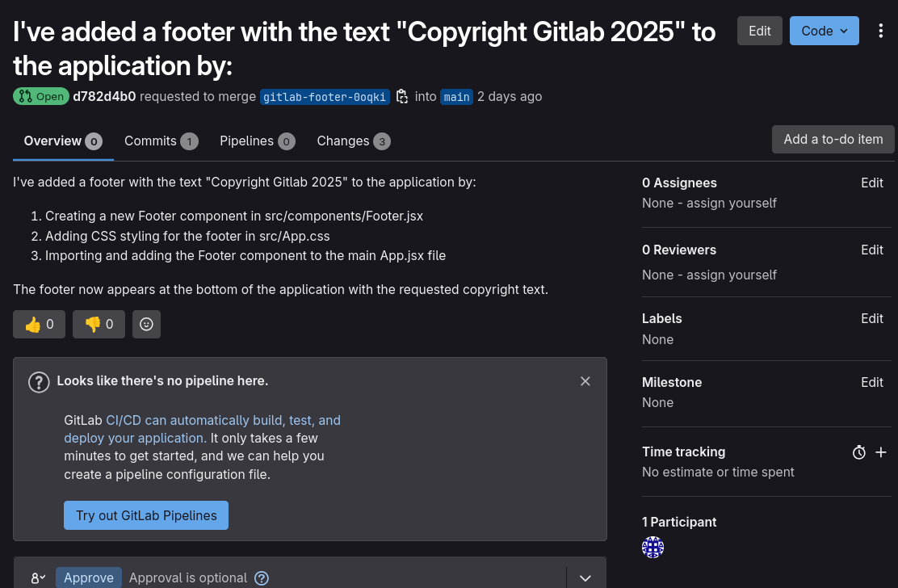Screen dimensions: 898x588
Task: Open the participant avatar
Action: coord(653,547)
